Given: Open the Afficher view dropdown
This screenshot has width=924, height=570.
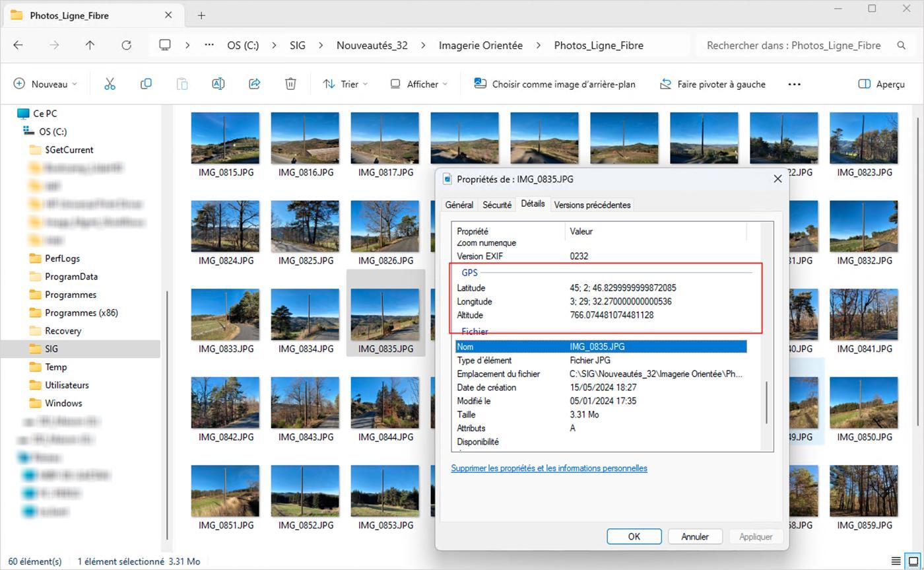Looking at the screenshot, I should click(x=418, y=84).
